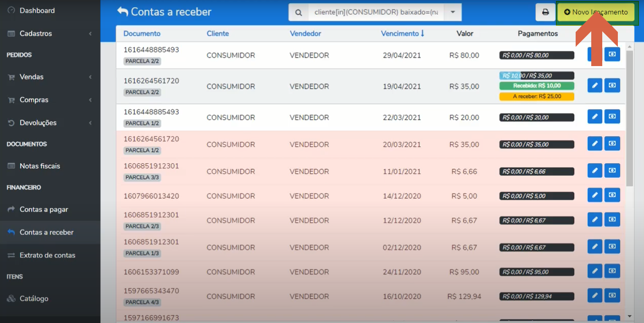This screenshot has height=323, width=644.
Task: Open payment for the 14/12/2020 row
Action: coord(612,195)
